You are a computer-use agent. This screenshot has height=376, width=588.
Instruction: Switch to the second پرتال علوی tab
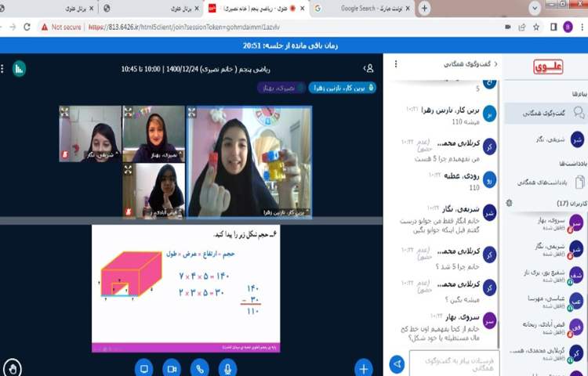[150, 9]
